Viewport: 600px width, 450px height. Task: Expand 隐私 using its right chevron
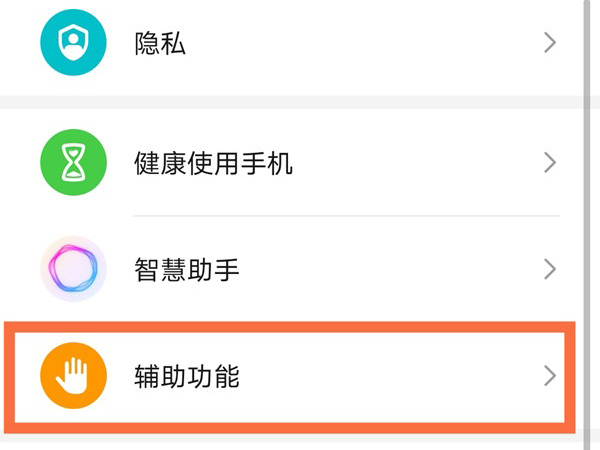[x=549, y=42]
